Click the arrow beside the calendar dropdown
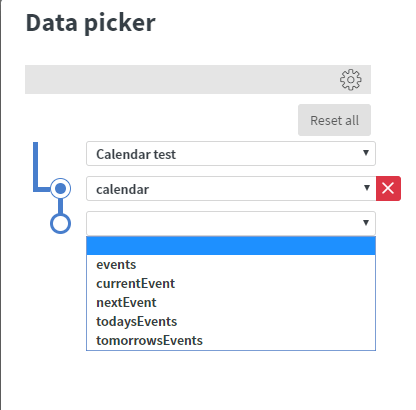The height and width of the screenshot is (410, 416). [367, 188]
